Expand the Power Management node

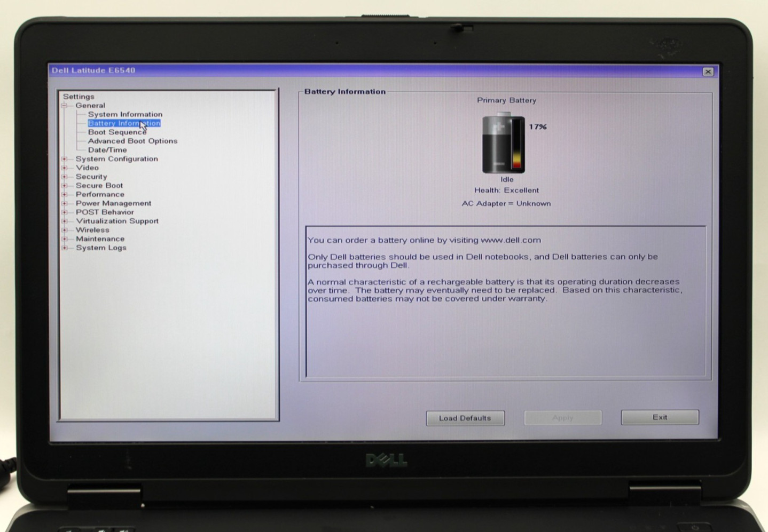[65, 203]
